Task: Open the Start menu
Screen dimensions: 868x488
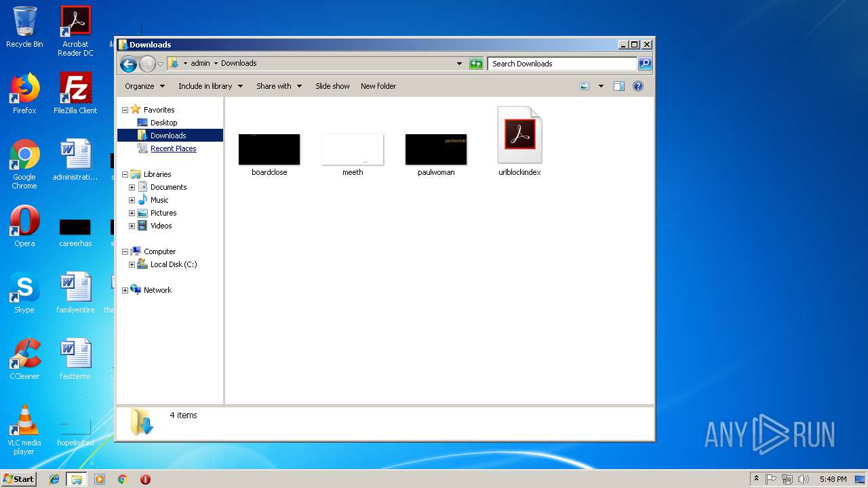Action: tap(19, 479)
